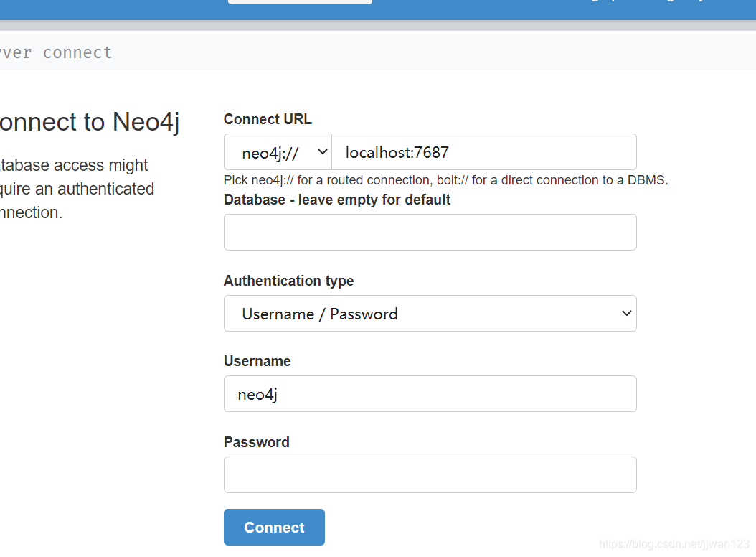
Task: Click the 'Connect URL' label text
Action: click(268, 119)
